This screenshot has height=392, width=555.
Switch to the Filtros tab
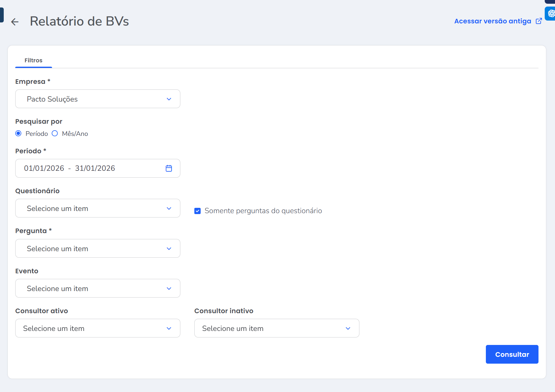coord(33,60)
